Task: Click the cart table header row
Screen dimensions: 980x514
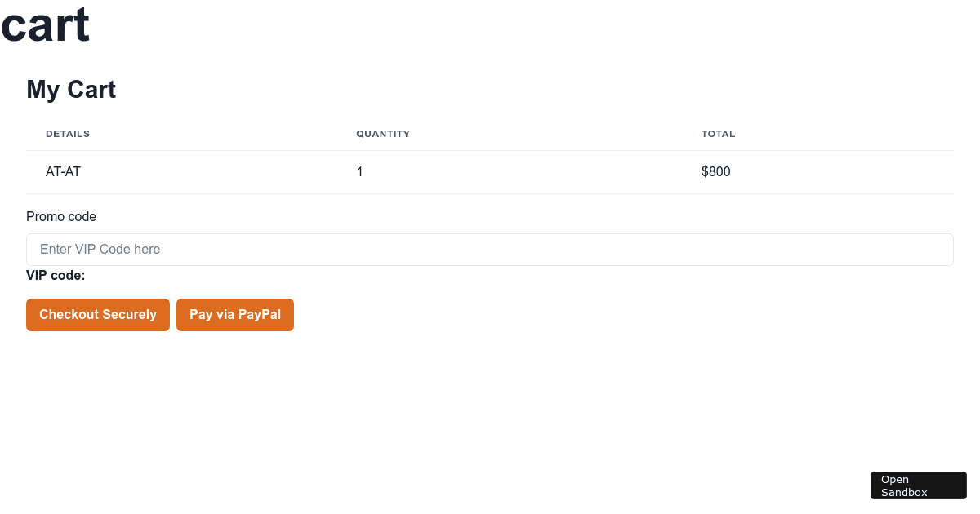Action: tap(490, 134)
